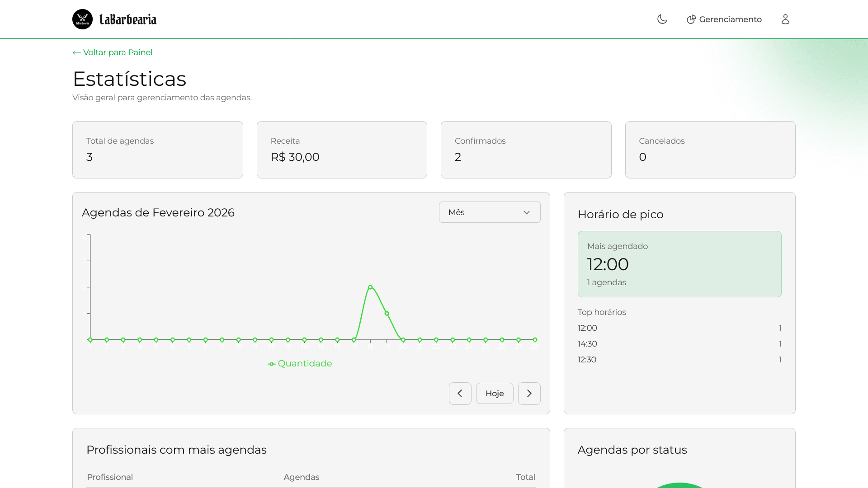Screen dimensions: 868x488
Task: Click the chart peak data point
Action: [x=370, y=287]
